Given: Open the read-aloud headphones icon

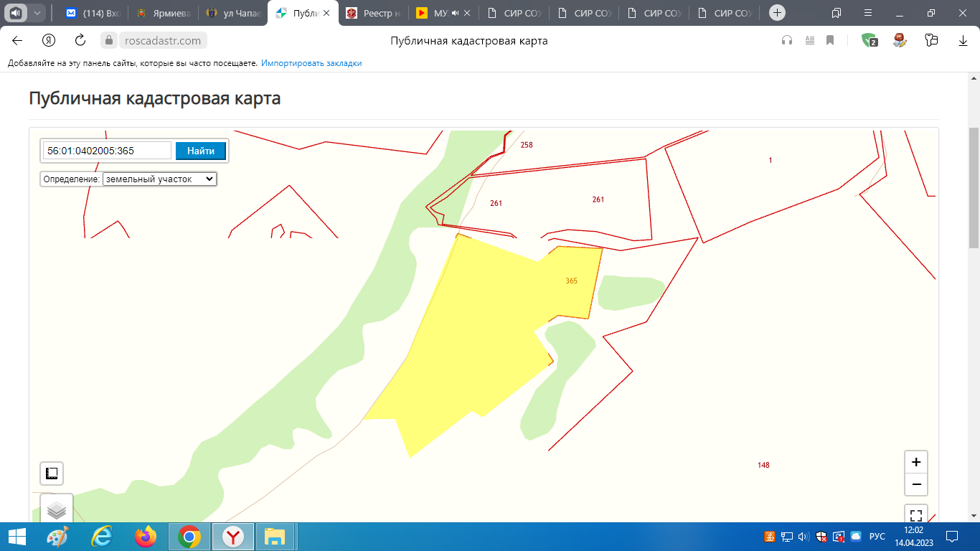Looking at the screenshot, I should pyautogui.click(x=787, y=41).
